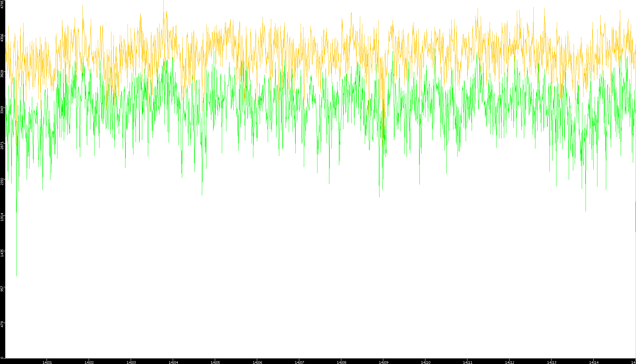The width and height of the screenshot is (636, 364).
Task: Select the 14:02 time axis label
Action: coord(89,362)
